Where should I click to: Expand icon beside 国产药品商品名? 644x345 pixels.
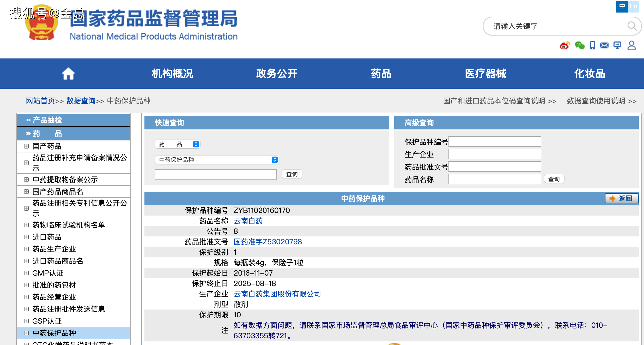[26, 192]
